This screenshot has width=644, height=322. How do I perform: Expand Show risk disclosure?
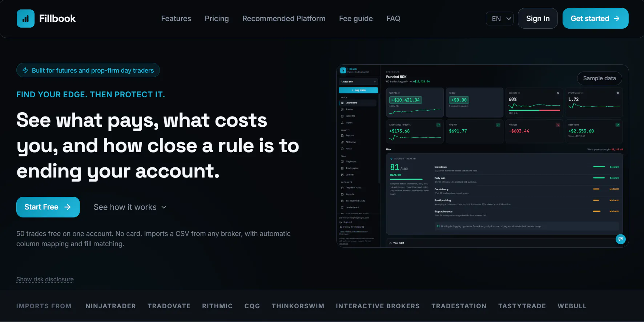pyautogui.click(x=45, y=280)
